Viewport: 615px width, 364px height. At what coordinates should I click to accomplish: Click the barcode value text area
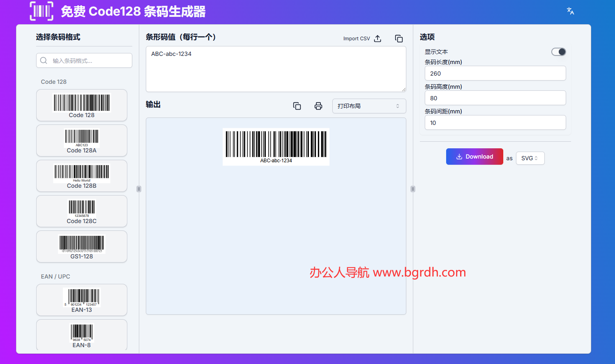[x=276, y=69]
